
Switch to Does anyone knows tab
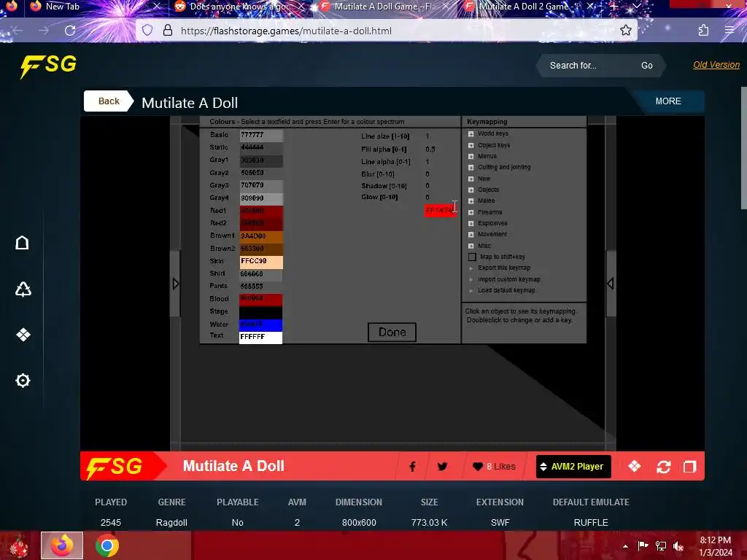[239, 7]
